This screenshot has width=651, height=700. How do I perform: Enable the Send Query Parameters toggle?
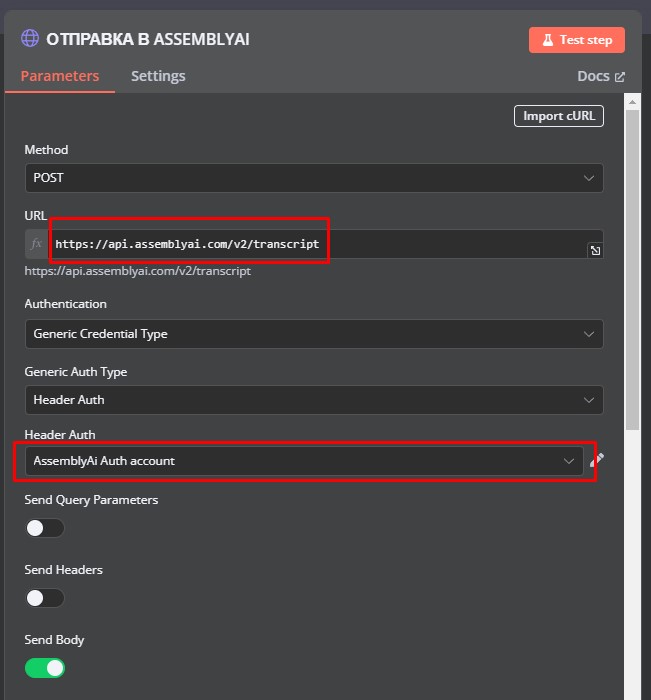click(45, 528)
